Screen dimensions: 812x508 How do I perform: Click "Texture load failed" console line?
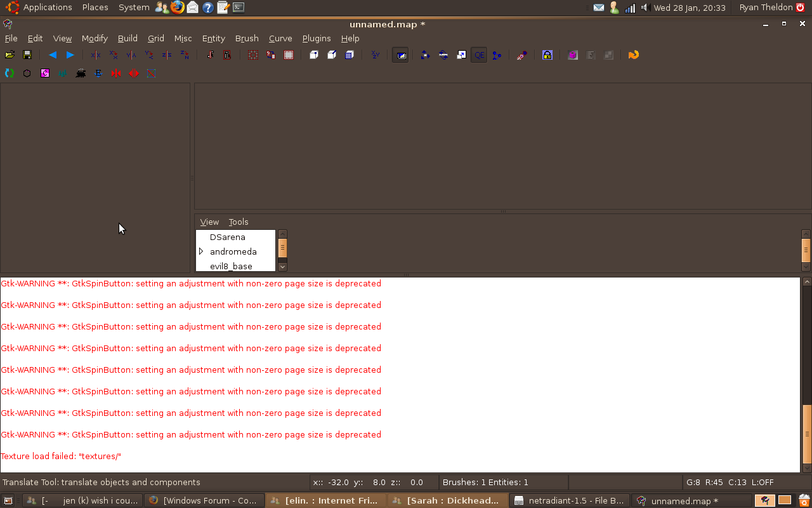pos(61,457)
